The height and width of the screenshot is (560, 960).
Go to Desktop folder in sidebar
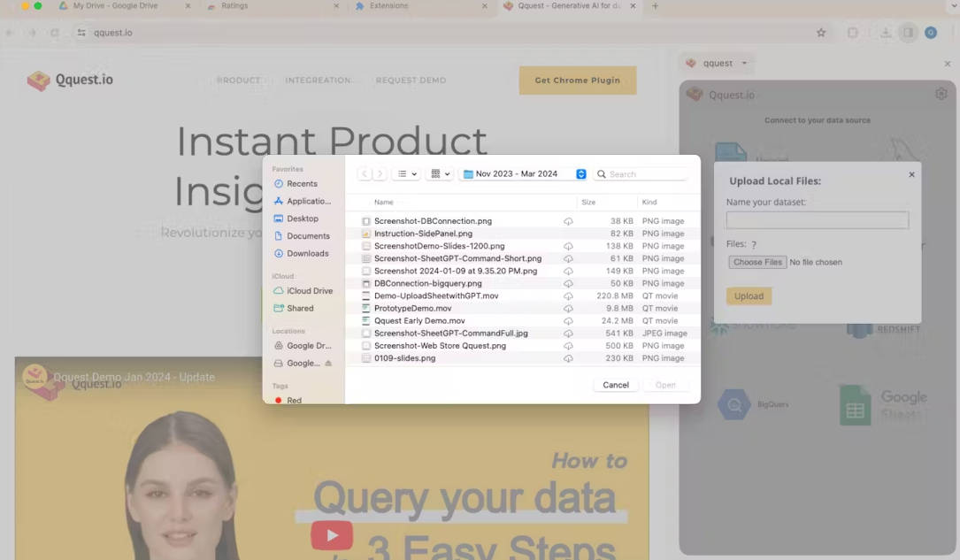(x=302, y=219)
